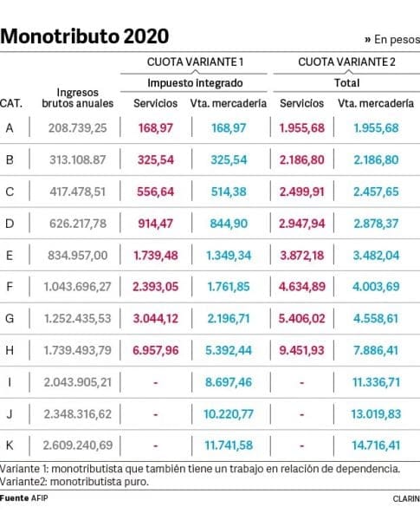This screenshot has width=420, height=520.
Task: Select the 1.252.435,53 income value
Action: tap(78, 318)
